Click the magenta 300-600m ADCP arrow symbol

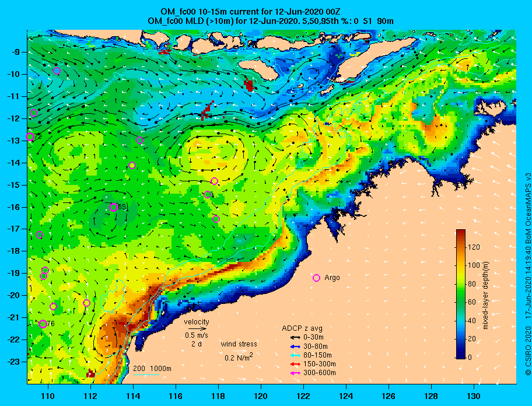coord(295,373)
